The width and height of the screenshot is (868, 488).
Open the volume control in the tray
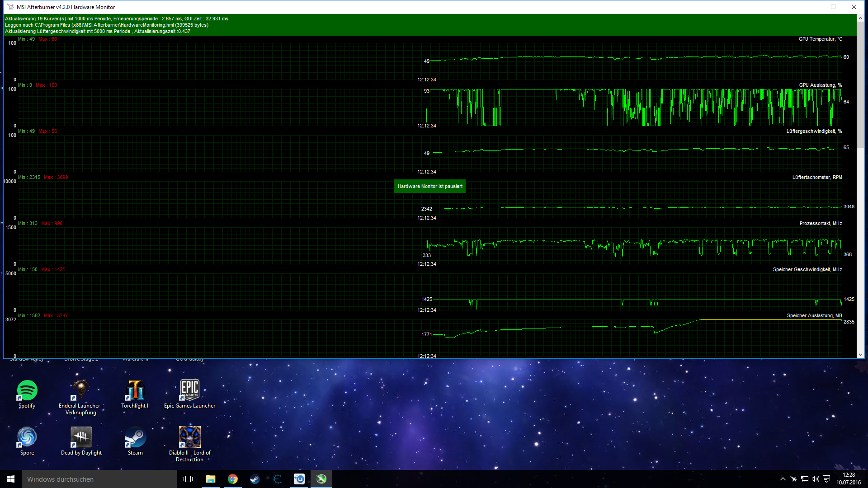[815, 479]
